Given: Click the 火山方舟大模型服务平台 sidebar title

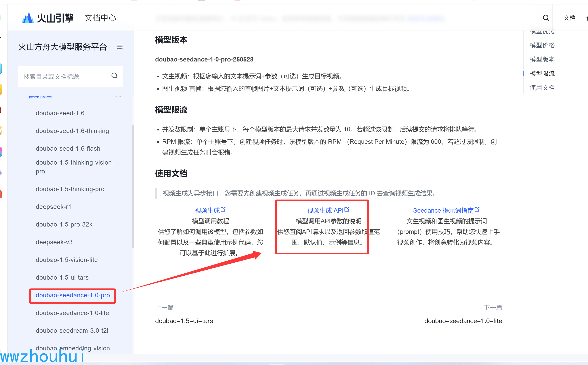Looking at the screenshot, I should pos(63,47).
